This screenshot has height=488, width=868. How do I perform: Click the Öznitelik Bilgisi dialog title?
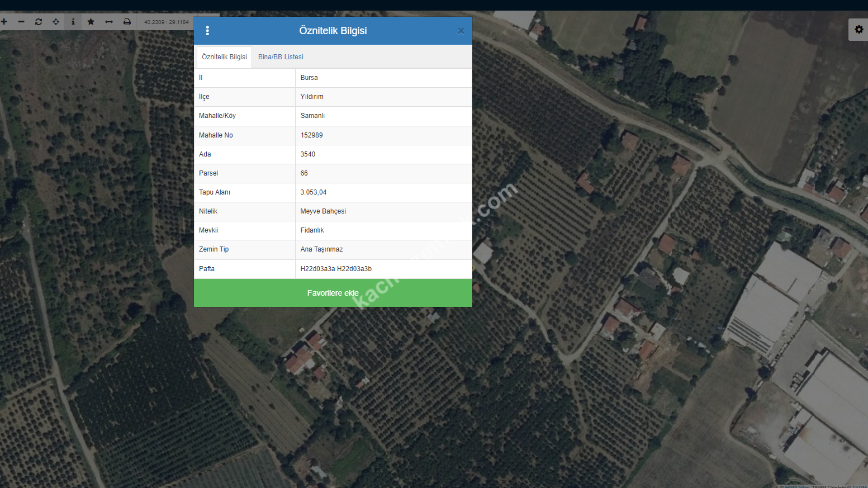tap(333, 31)
